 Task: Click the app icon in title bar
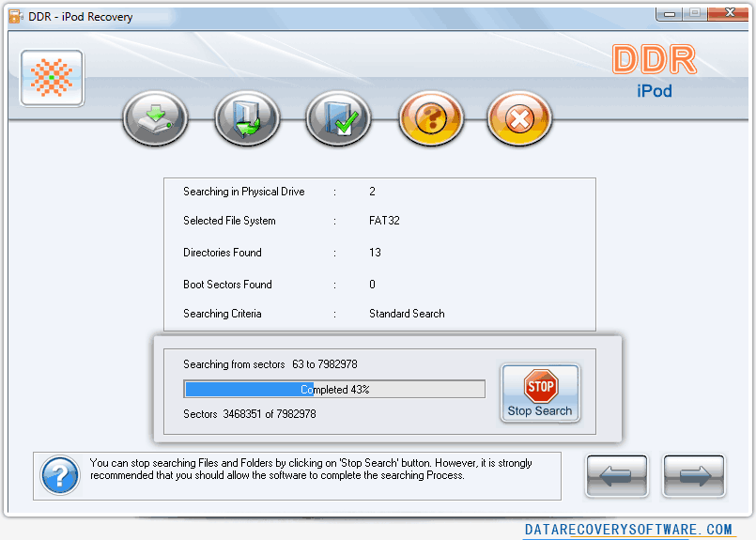pyautogui.click(x=16, y=16)
